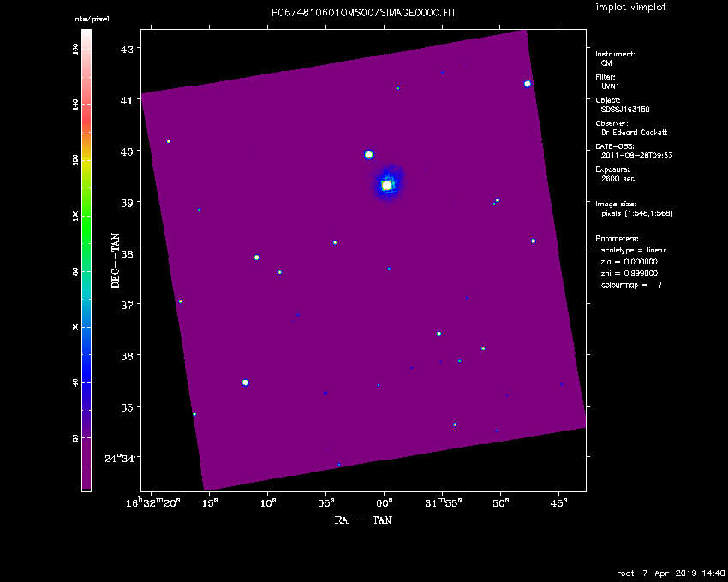This screenshot has height=582, width=728.
Task: Click the green region of the colour bar
Action: 87,214
